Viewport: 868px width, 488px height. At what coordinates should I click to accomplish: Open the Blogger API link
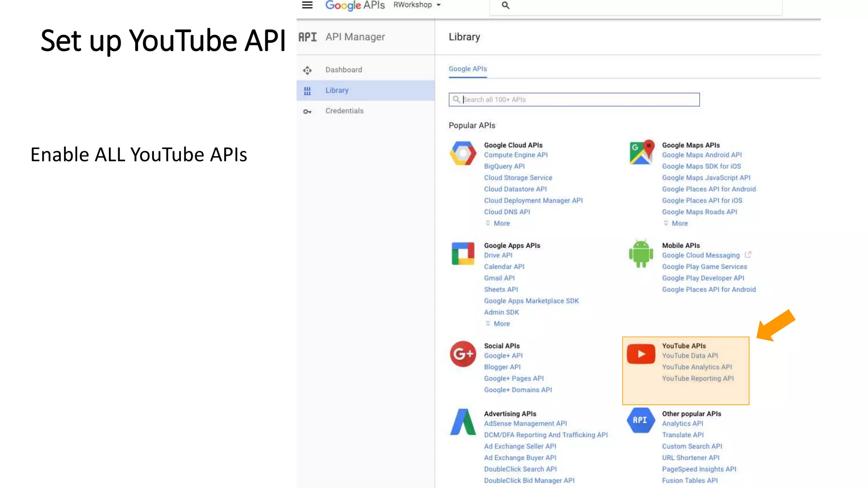pos(502,367)
